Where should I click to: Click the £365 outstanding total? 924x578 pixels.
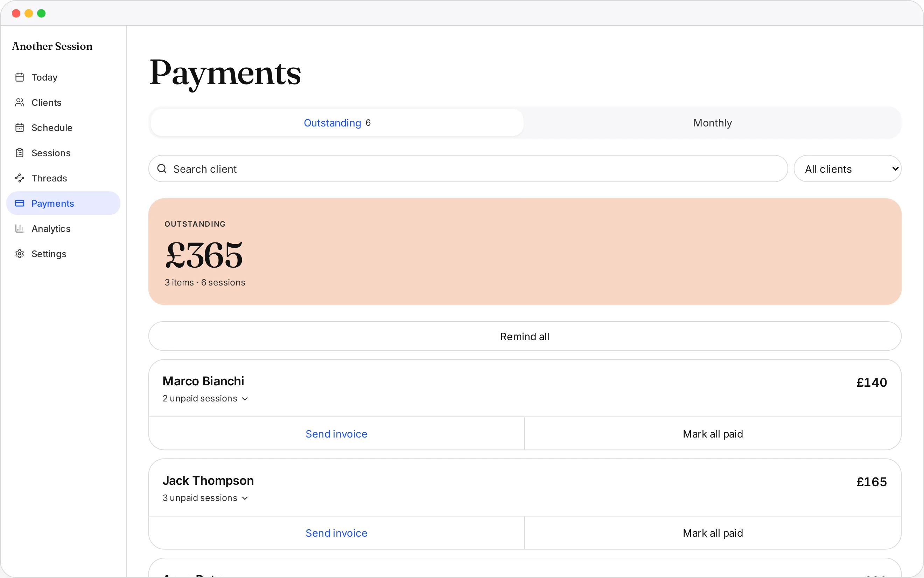pos(204,255)
